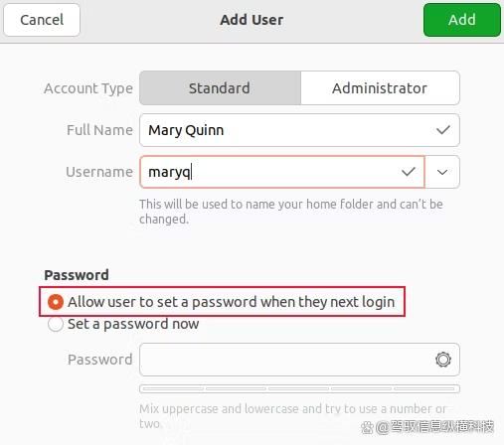Click the Cancel button
The image size is (504, 445).
click(42, 20)
